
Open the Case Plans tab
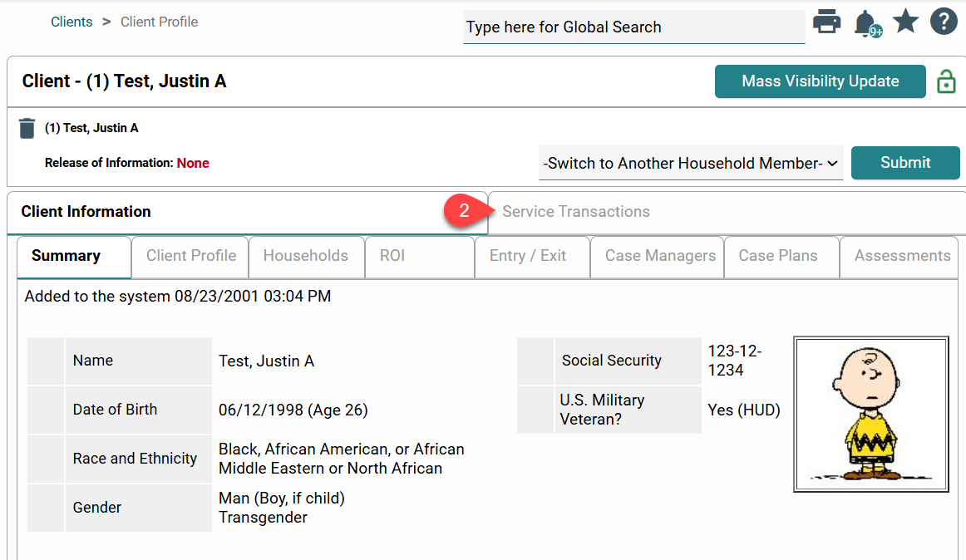pos(777,256)
